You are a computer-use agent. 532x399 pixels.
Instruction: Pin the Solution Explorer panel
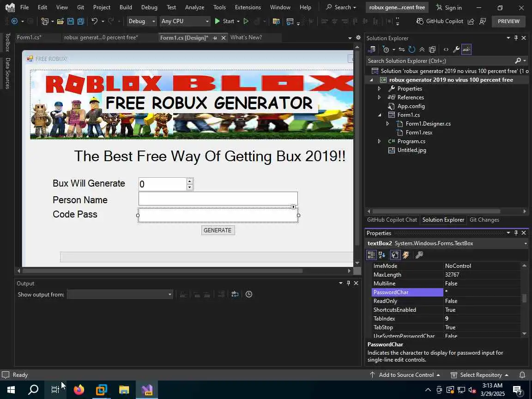(x=516, y=38)
